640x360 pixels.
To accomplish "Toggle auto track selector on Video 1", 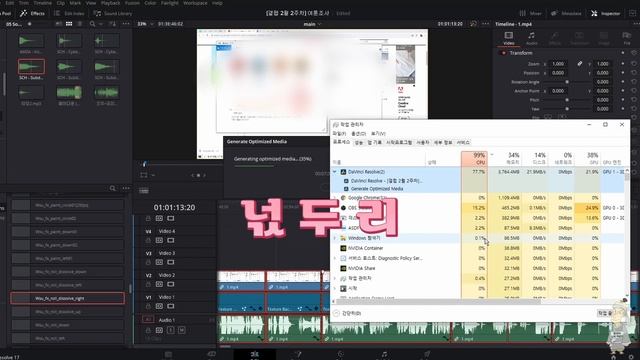I will (159, 306).
